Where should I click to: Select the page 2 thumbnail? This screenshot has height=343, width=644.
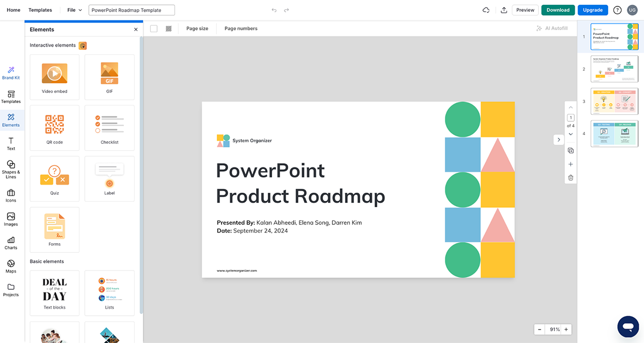coord(614,69)
